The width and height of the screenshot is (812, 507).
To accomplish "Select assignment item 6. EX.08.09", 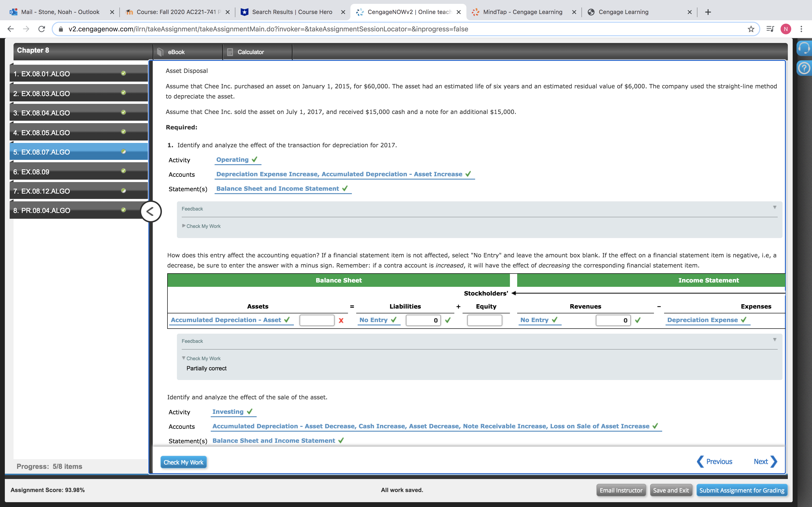I will 67,171.
